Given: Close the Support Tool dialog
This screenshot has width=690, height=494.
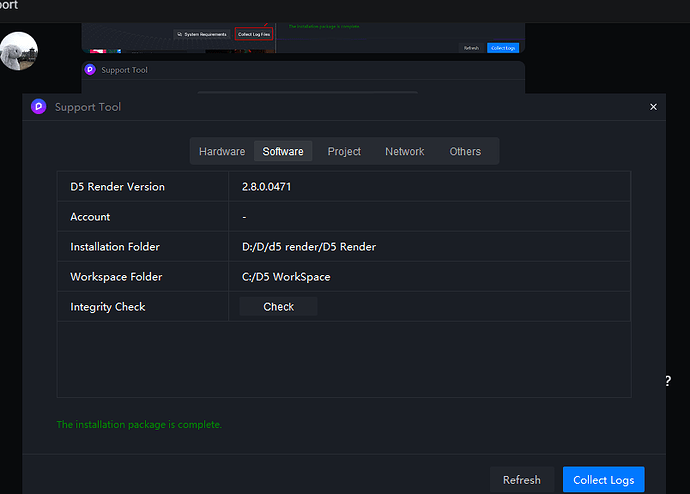Looking at the screenshot, I should (x=653, y=107).
